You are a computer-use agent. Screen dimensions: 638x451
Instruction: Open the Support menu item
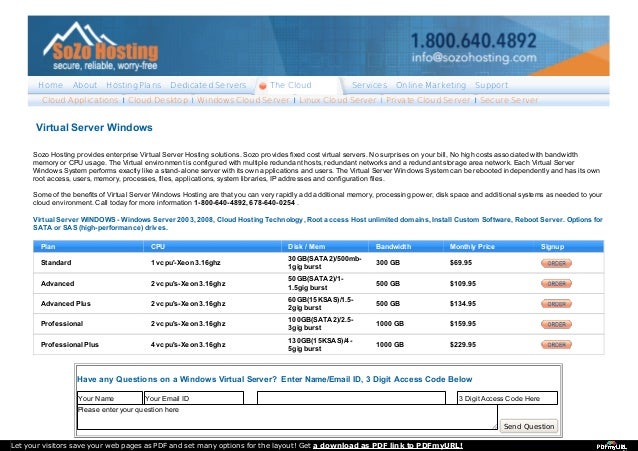click(491, 85)
